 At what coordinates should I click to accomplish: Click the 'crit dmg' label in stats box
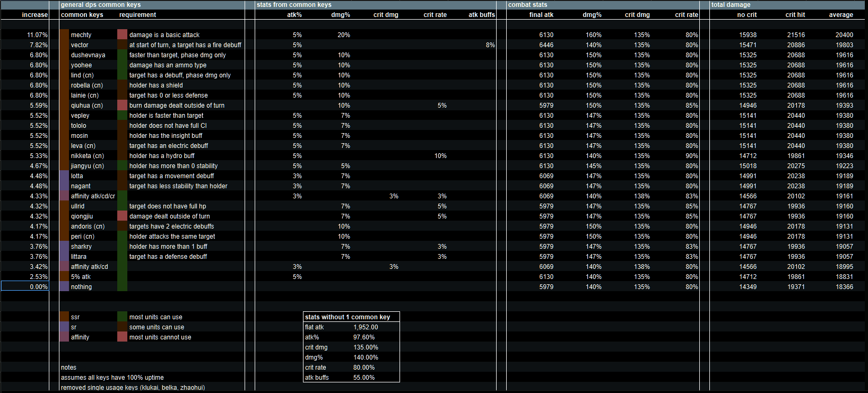pyautogui.click(x=316, y=347)
